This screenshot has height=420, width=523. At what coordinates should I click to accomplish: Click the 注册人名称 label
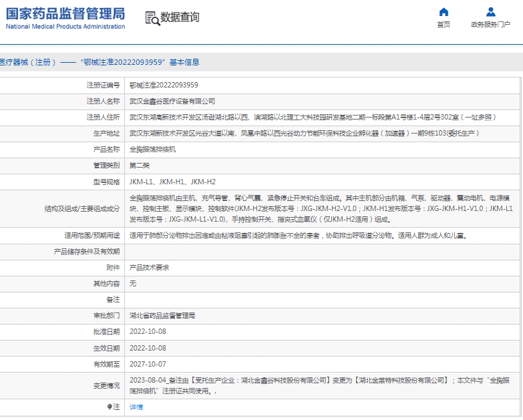(103, 101)
